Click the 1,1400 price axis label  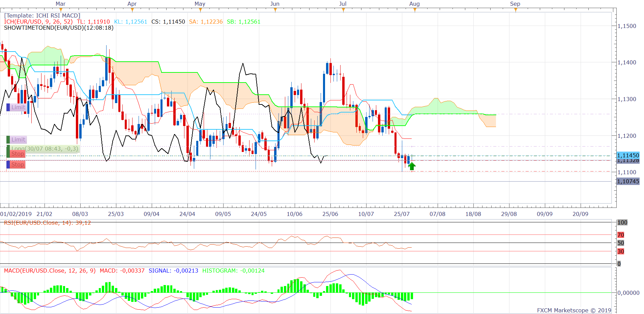tap(627, 62)
